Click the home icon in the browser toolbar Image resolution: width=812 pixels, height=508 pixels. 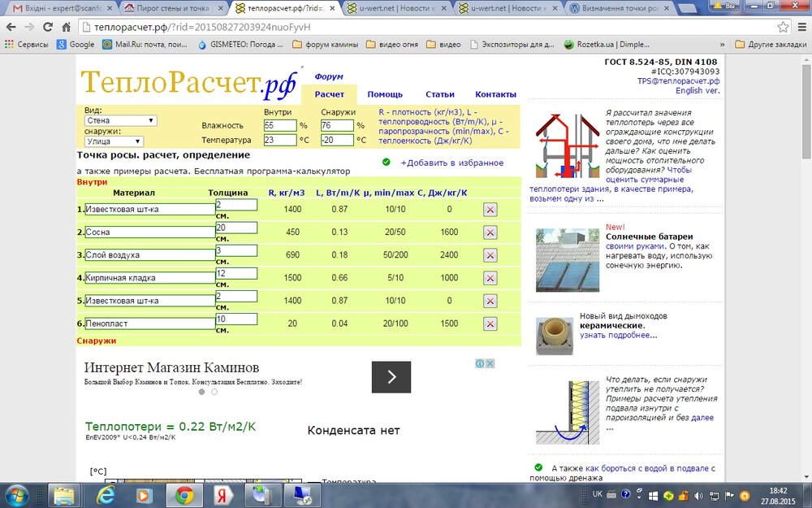pyautogui.click(x=67, y=26)
